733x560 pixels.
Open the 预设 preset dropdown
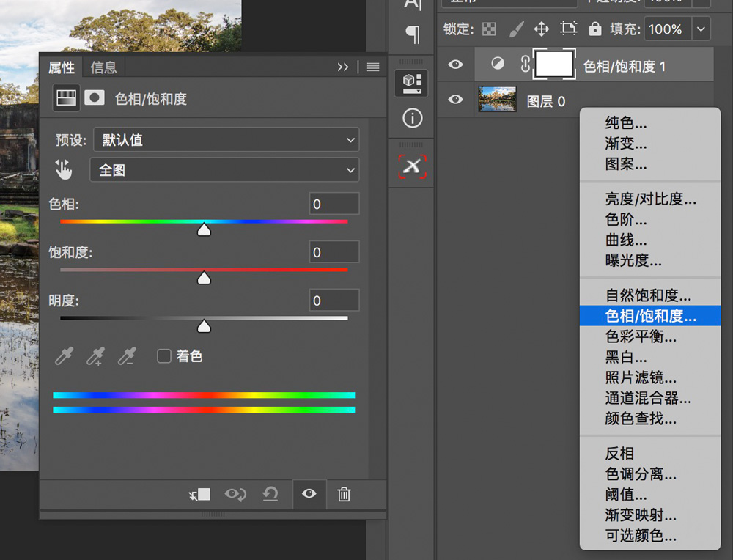click(226, 140)
